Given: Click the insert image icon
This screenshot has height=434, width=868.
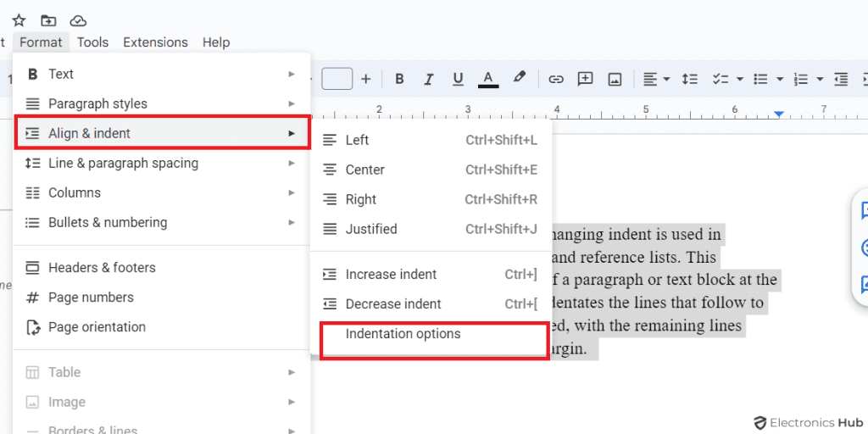Looking at the screenshot, I should pyautogui.click(x=615, y=79).
